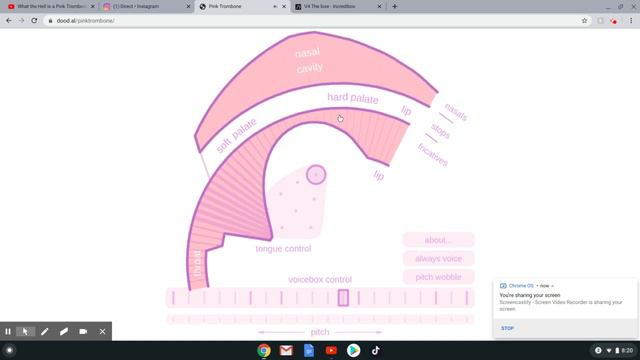
Task: Close the Screencastify drawing toolbar
Action: [102, 331]
